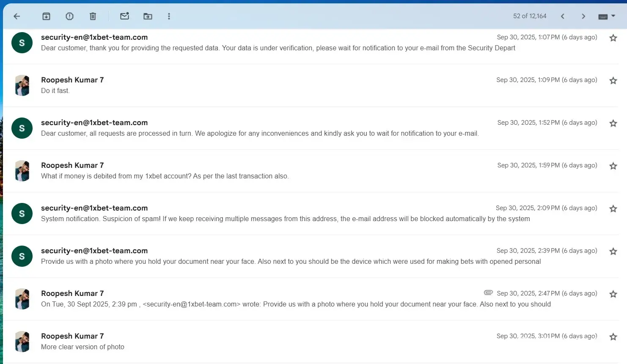This screenshot has height=364, width=627.
Task: Open the input tools keyboard dropdown
Action: click(x=606, y=16)
